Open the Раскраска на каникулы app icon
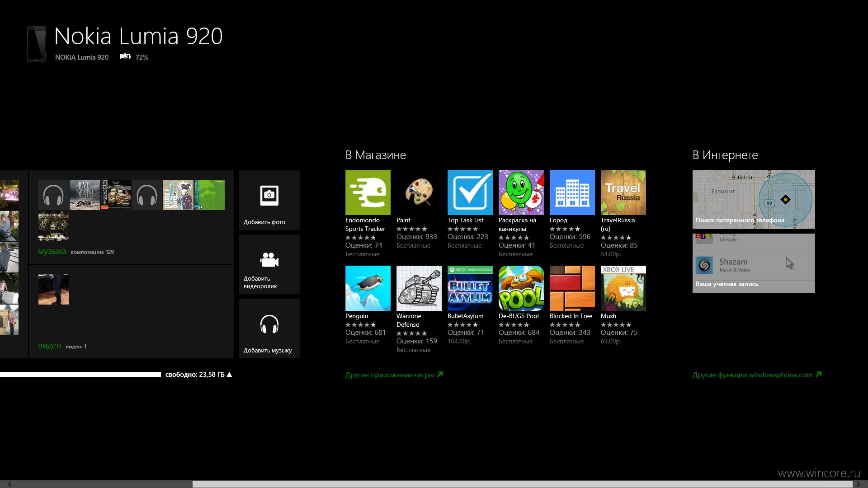Viewport: 868px width, 488px height. tap(521, 192)
